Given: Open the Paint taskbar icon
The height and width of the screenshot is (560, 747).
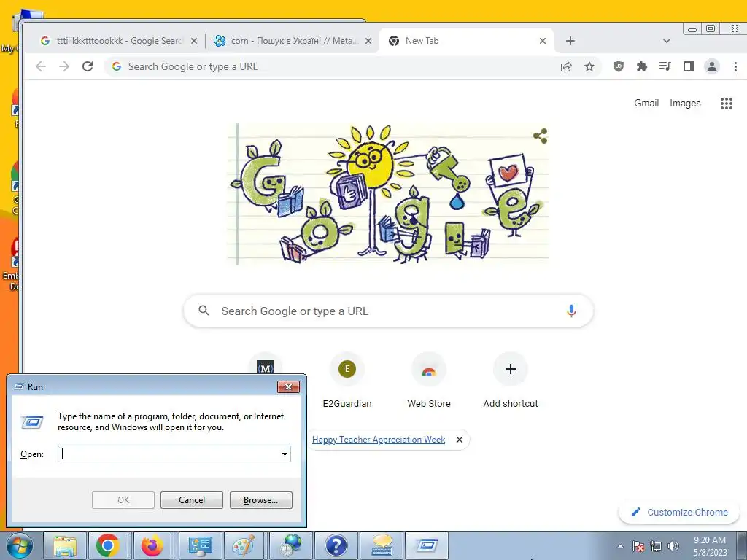Looking at the screenshot, I should tap(243, 545).
